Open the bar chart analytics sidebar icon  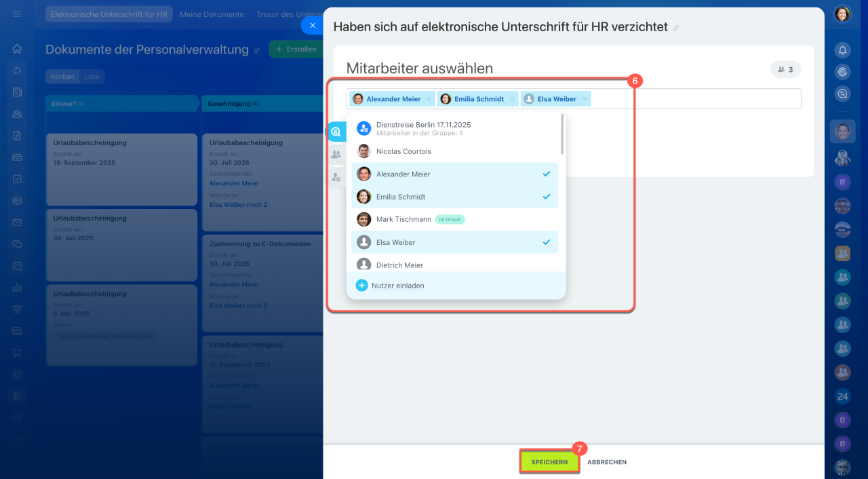click(17, 287)
